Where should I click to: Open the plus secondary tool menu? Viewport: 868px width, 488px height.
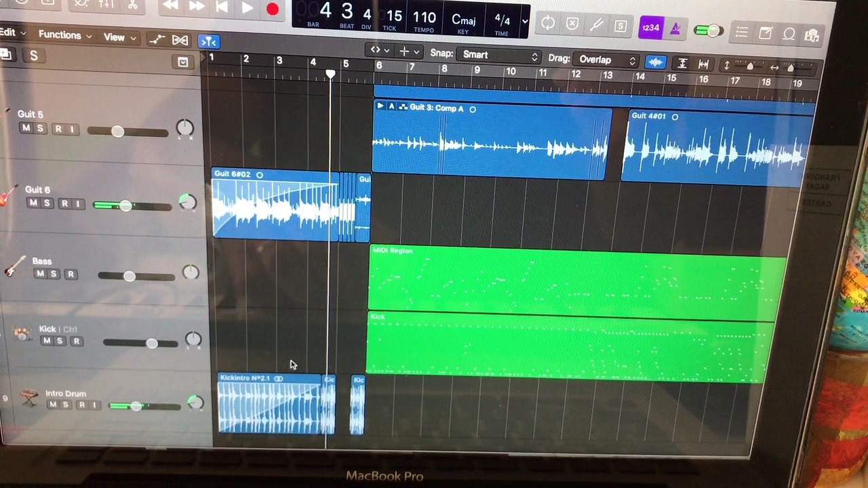(408, 52)
